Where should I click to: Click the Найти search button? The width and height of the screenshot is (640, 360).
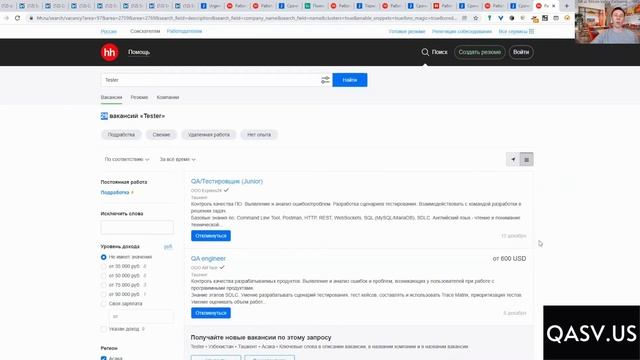coord(350,80)
